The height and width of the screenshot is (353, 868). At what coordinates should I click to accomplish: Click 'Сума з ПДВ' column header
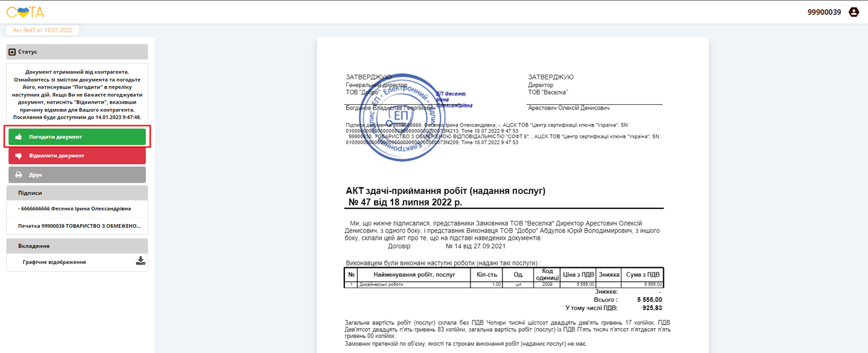(x=642, y=275)
